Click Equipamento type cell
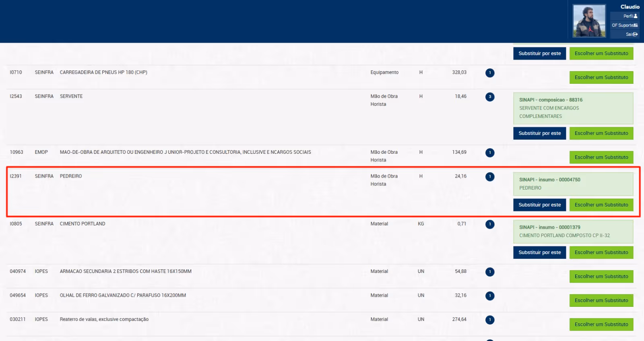Image resolution: width=644 pixels, height=341 pixels. tap(384, 72)
